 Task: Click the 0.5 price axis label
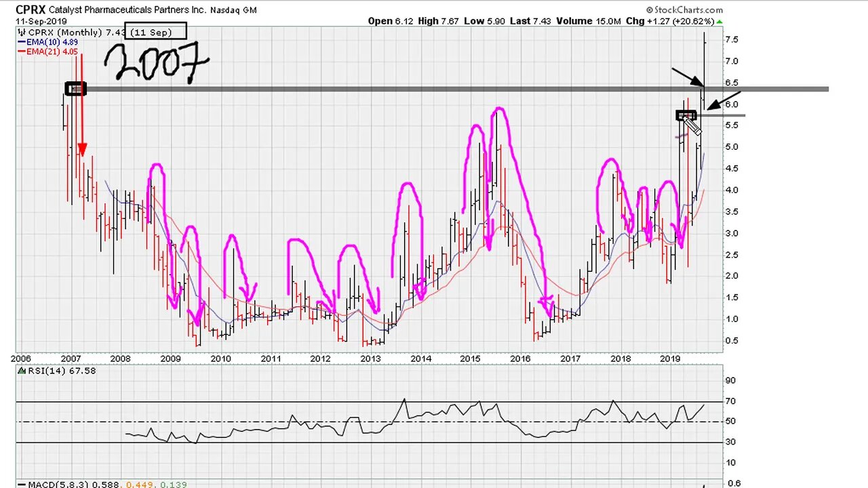[x=732, y=340]
